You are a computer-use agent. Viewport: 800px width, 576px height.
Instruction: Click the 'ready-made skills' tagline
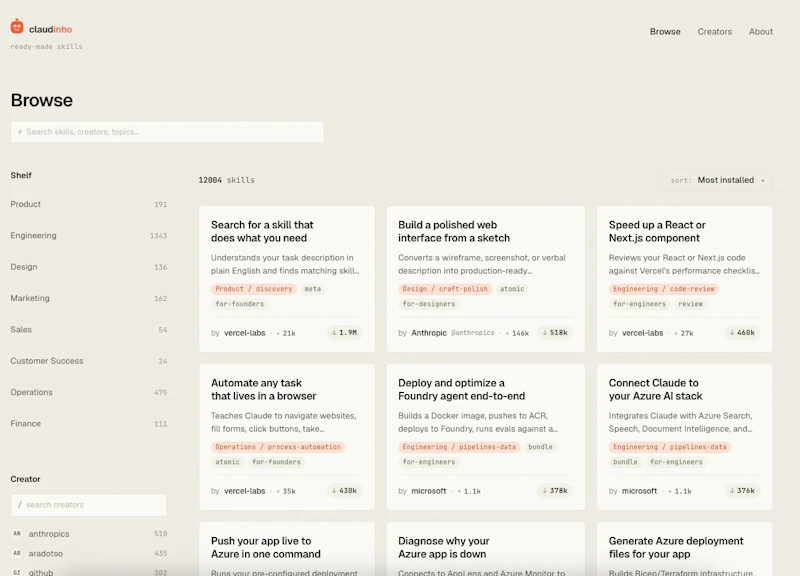(46, 46)
